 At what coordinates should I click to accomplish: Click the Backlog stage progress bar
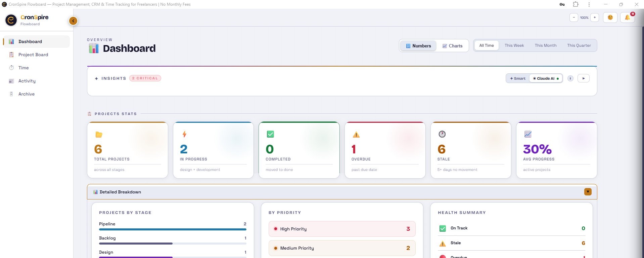pos(173,244)
